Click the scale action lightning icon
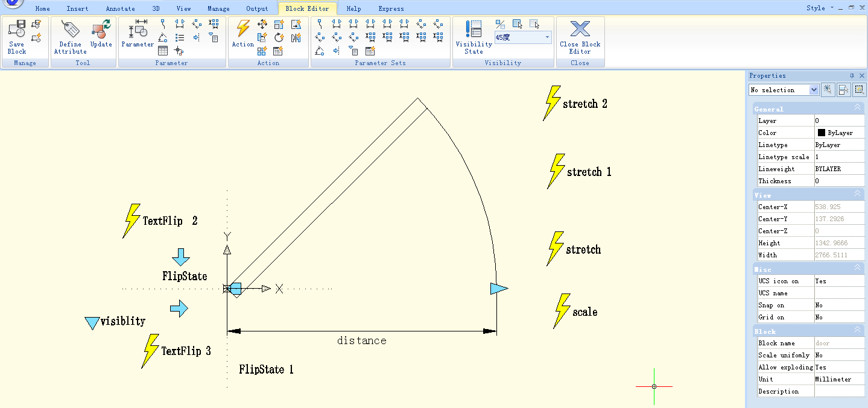 tap(562, 311)
